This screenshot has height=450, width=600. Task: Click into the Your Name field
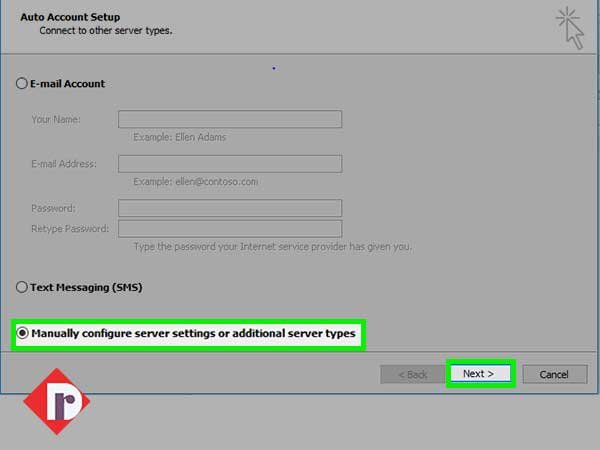coord(230,119)
